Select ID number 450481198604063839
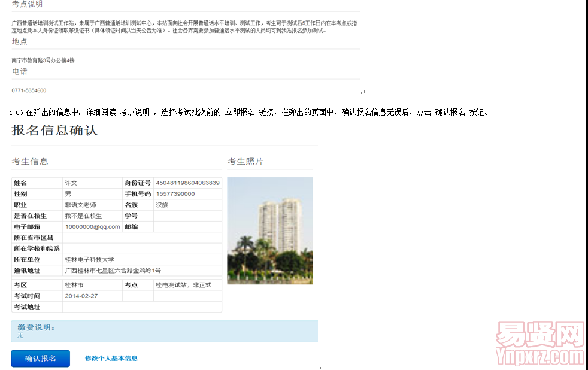 187,183
